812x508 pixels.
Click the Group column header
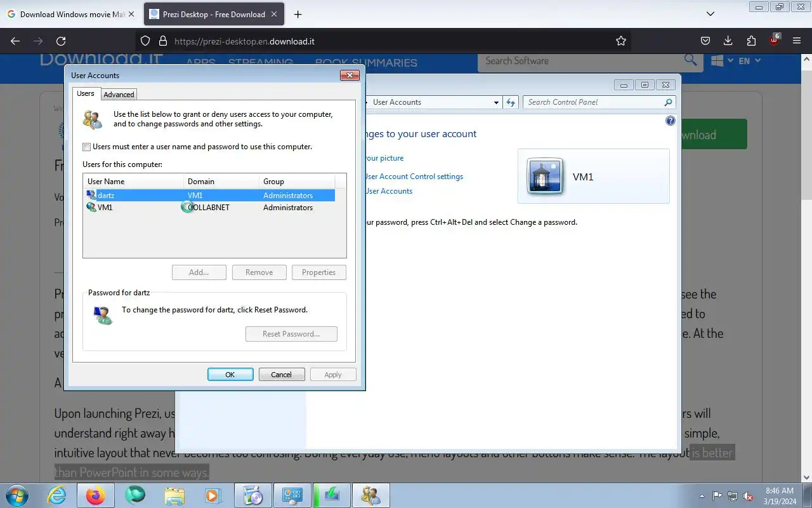[297, 182]
